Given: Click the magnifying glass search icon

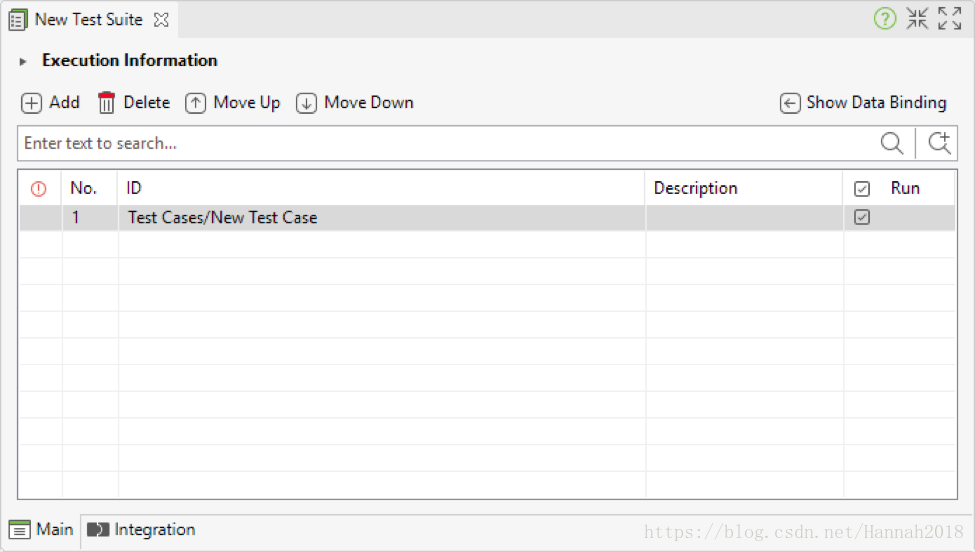Looking at the screenshot, I should pos(892,143).
